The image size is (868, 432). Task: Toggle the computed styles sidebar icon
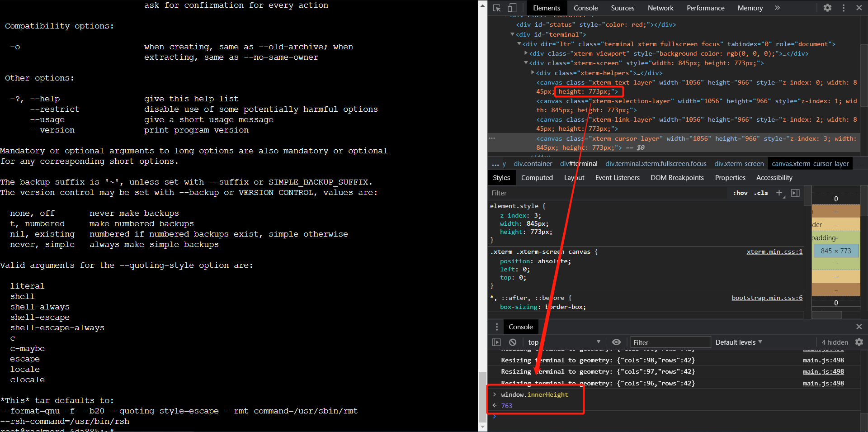[x=795, y=193]
